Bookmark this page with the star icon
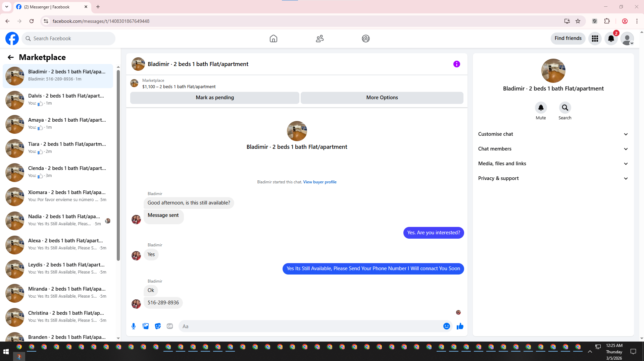The image size is (644, 361). click(x=578, y=21)
